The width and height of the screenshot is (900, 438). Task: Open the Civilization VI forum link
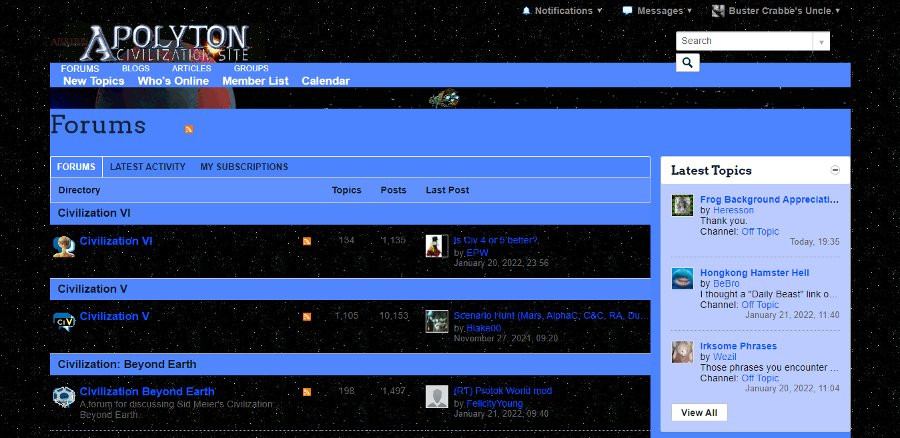click(116, 241)
